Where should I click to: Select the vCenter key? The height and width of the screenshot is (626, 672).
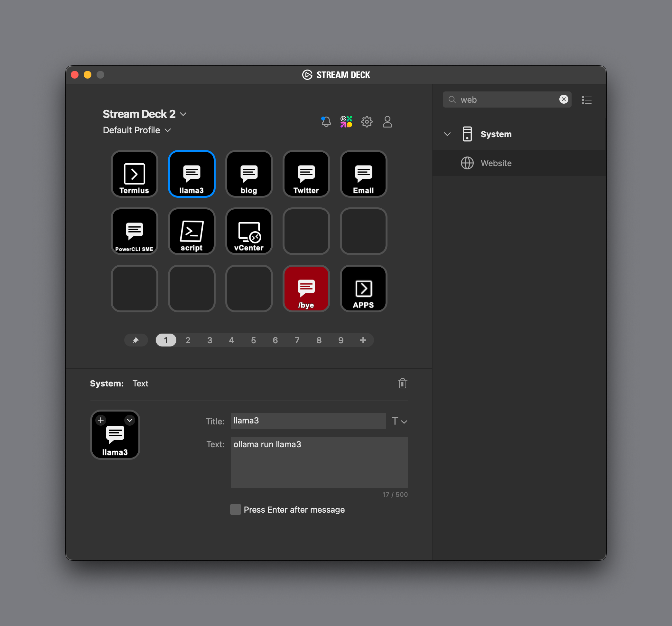[249, 231]
